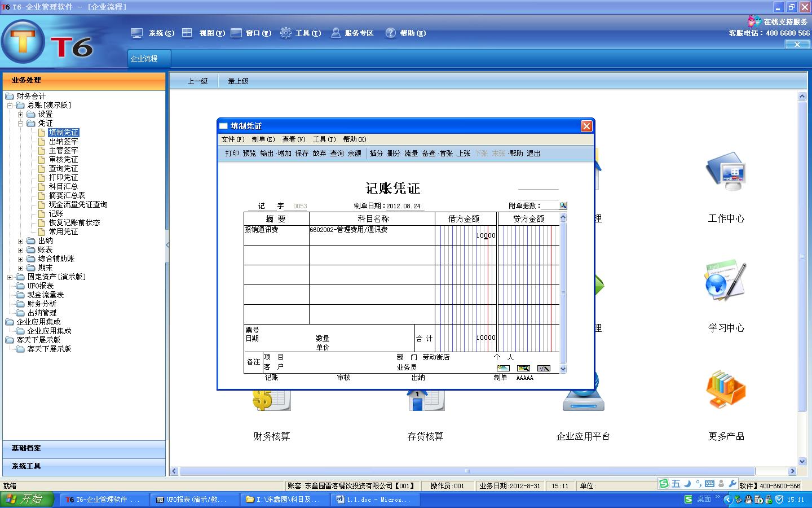This screenshot has height=508, width=812.
Task: Click 上张 to view the previous voucher
Action: point(464,153)
